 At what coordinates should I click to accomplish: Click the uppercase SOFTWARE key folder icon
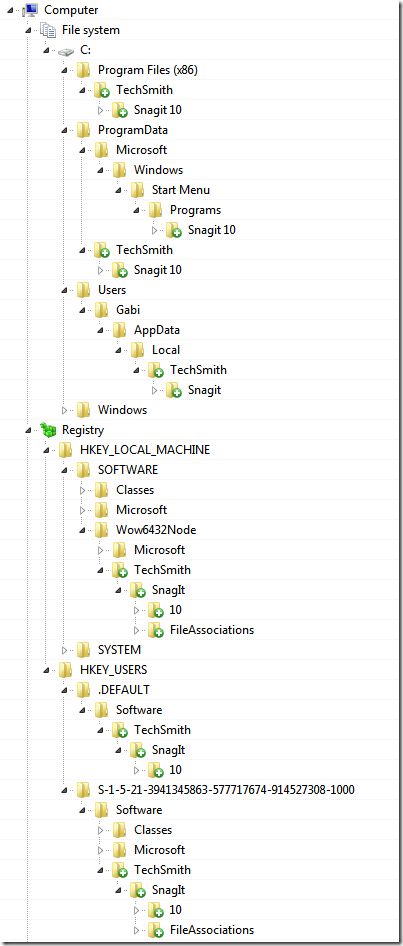point(84,469)
